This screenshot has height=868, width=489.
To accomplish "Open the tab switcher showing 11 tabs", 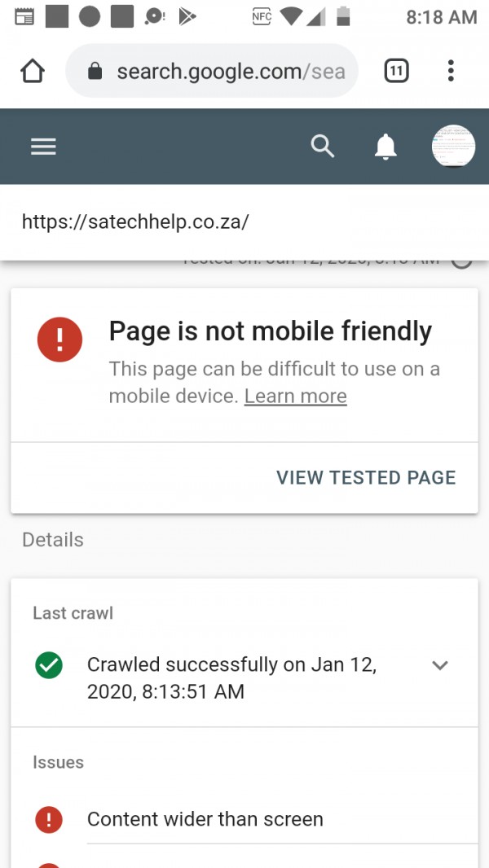I will pos(396,72).
